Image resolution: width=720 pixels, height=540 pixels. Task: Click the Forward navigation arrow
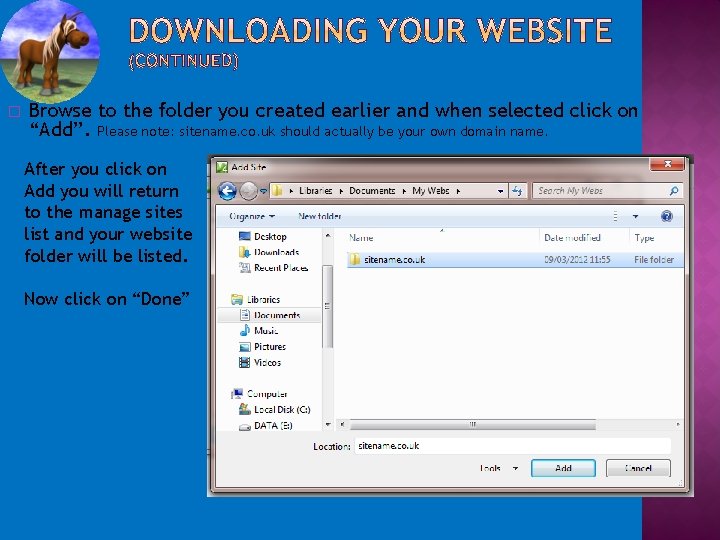point(249,191)
